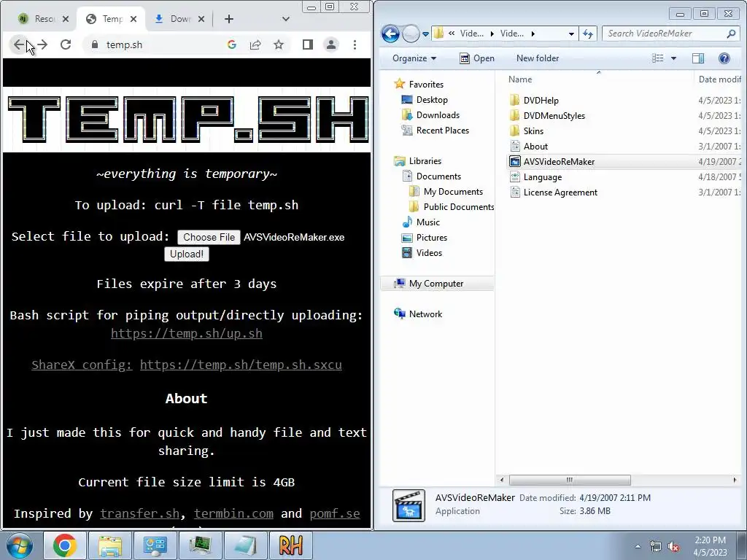
Task: Open the temp.sh.sxcu link
Action: coord(241,365)
